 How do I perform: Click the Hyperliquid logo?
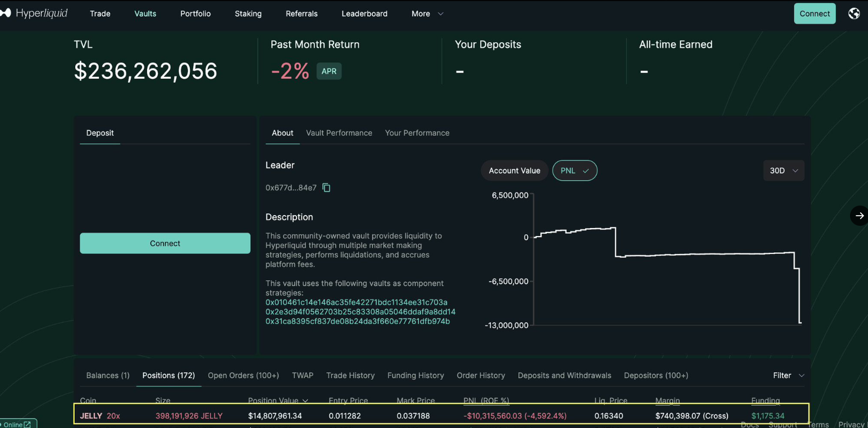34,13
